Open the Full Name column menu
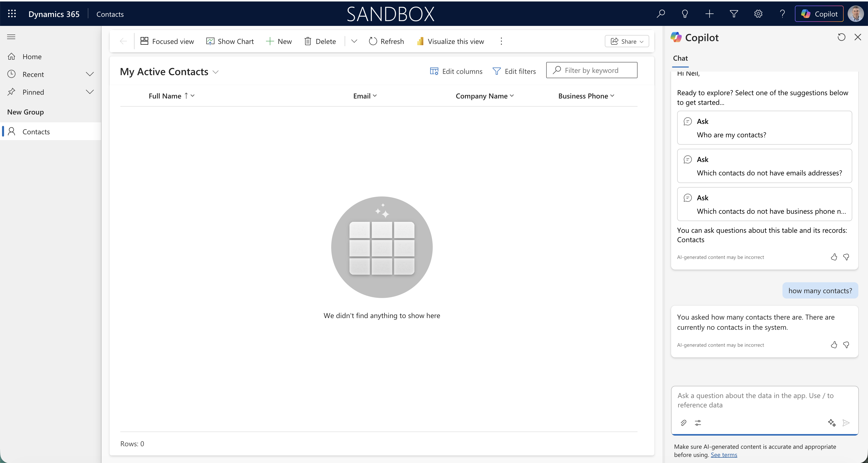868x463 pixels. tap(172, 96)
